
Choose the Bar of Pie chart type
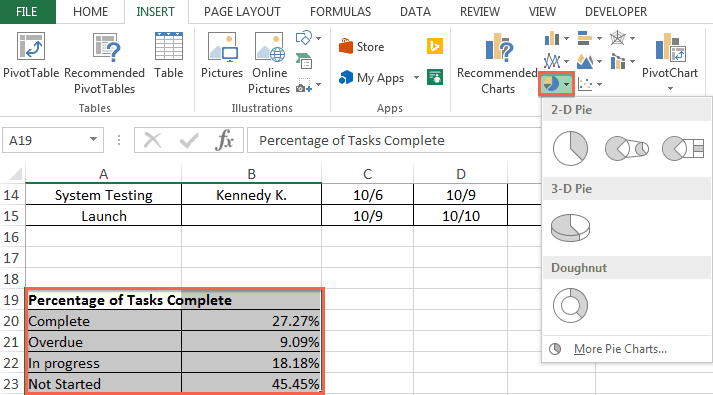pos(683,148)
